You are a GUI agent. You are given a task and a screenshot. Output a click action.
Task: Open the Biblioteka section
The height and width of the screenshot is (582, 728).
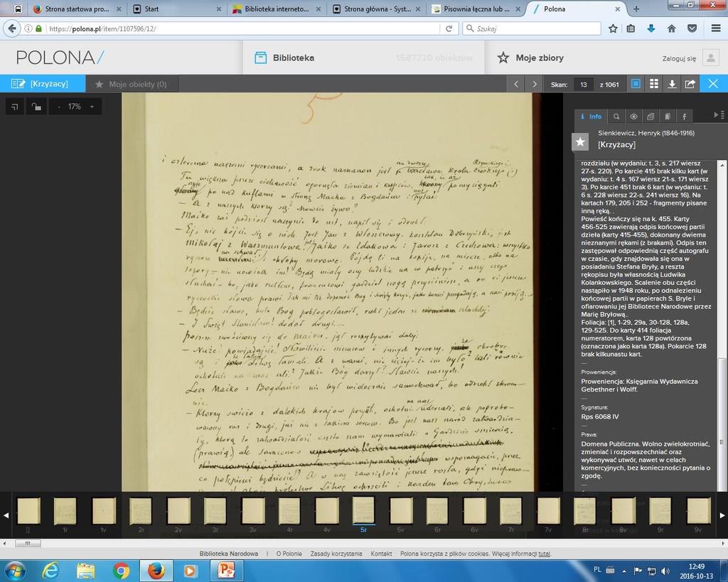pos(284,58)
